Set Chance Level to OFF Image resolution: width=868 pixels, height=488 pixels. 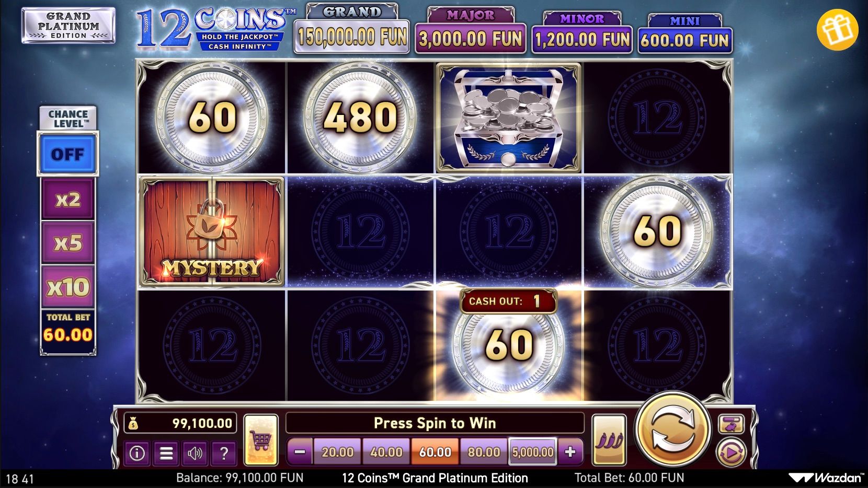67,154
